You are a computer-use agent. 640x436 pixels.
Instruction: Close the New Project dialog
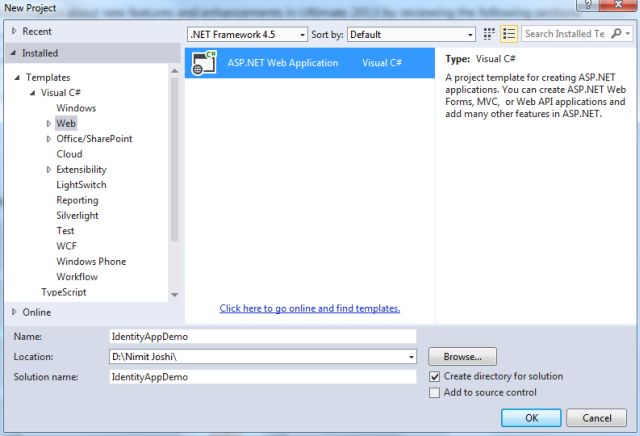click(619, 5)
